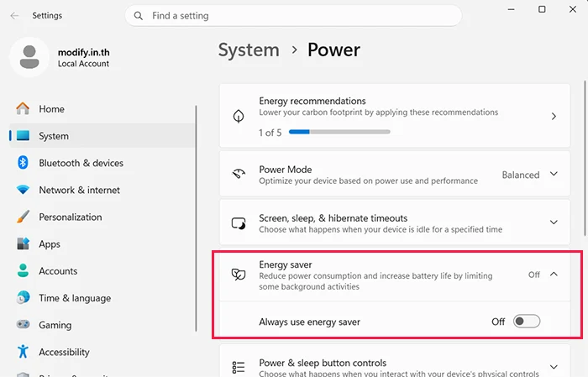Click the search magnifier icon
This screenshot has width=588, height=377.
139,16
